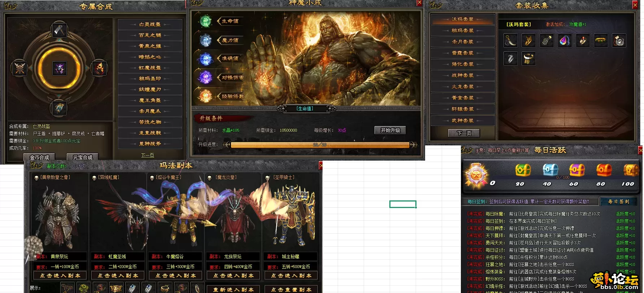Select the orange 经验倍数 orb
Screen dimensions: 644x293
[206, 96]
